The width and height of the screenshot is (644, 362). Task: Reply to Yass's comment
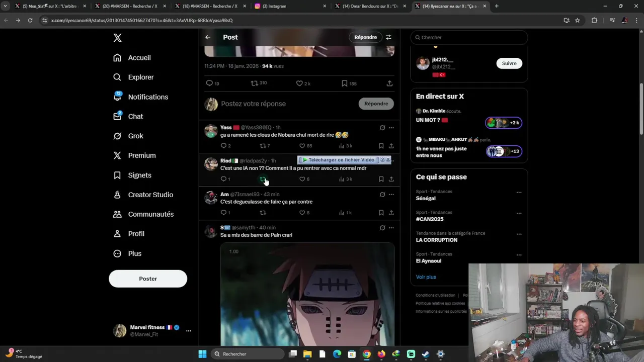coord(225,146)
